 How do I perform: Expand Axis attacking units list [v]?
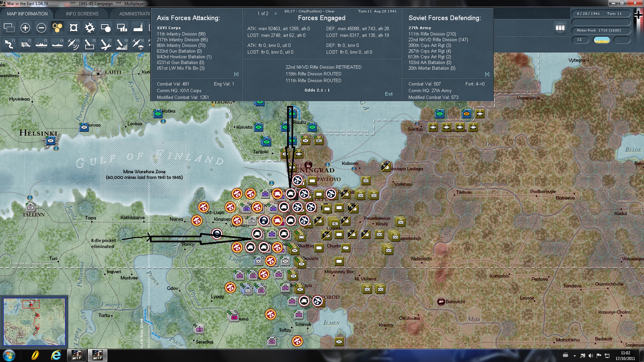click(236, 74)
